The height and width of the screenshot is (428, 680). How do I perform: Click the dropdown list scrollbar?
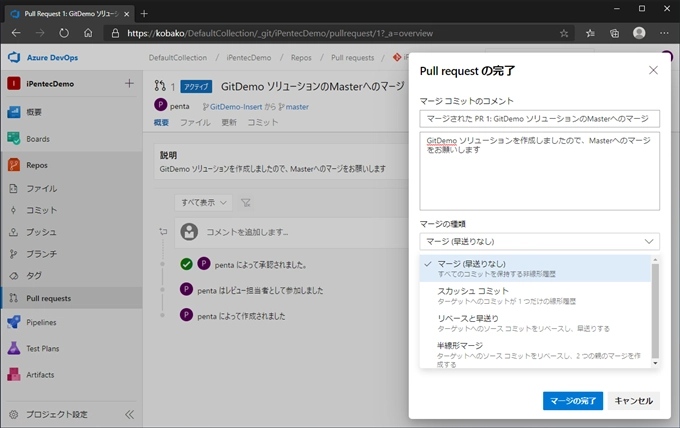pos(655,310)
